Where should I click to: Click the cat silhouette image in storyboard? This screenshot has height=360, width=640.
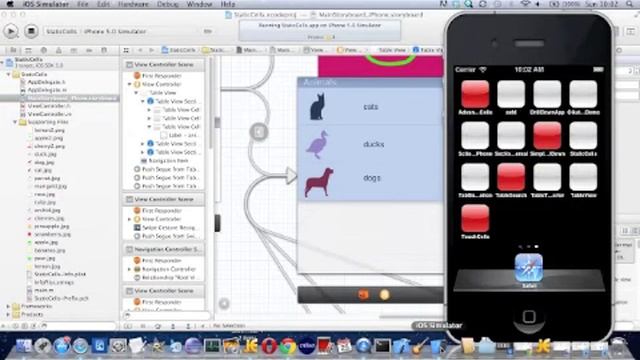tap(317, 107)
